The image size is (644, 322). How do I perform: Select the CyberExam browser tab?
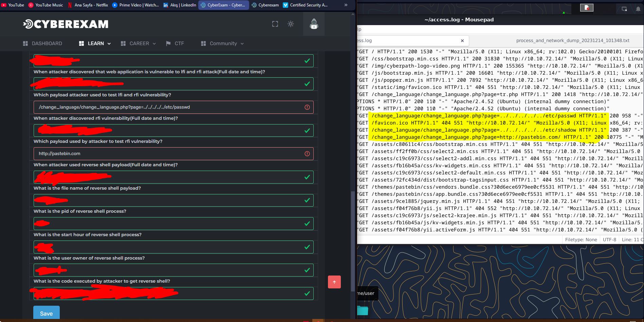pyautogui.click(x=223, y=5)
